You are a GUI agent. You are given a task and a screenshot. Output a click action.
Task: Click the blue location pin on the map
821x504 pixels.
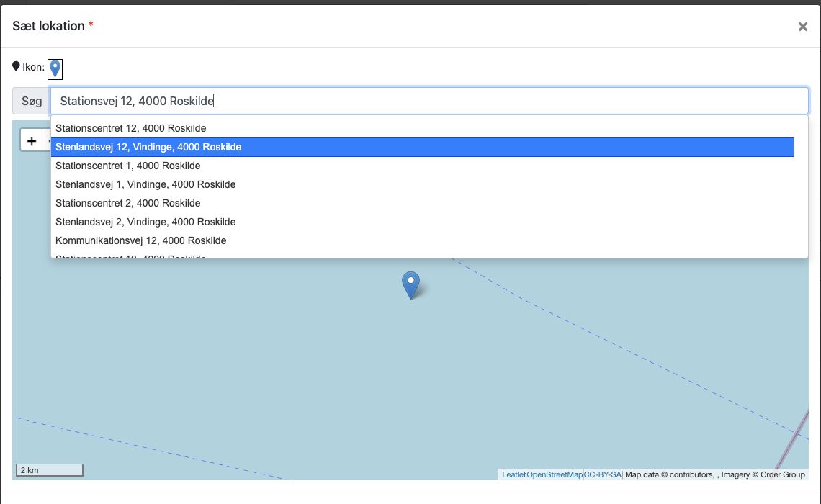tap(410, 285)
